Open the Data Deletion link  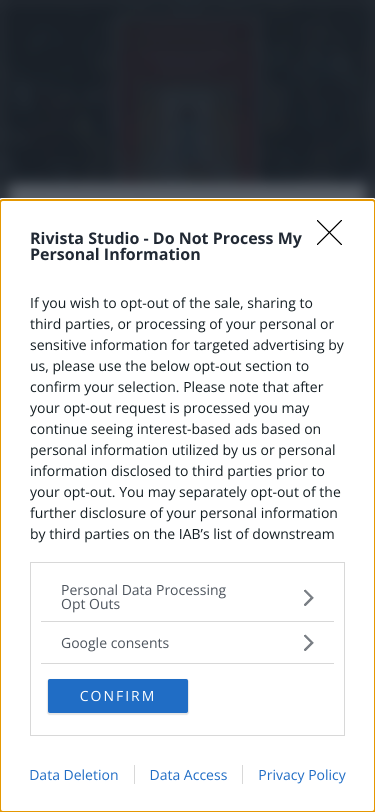(x=74, y=775)
